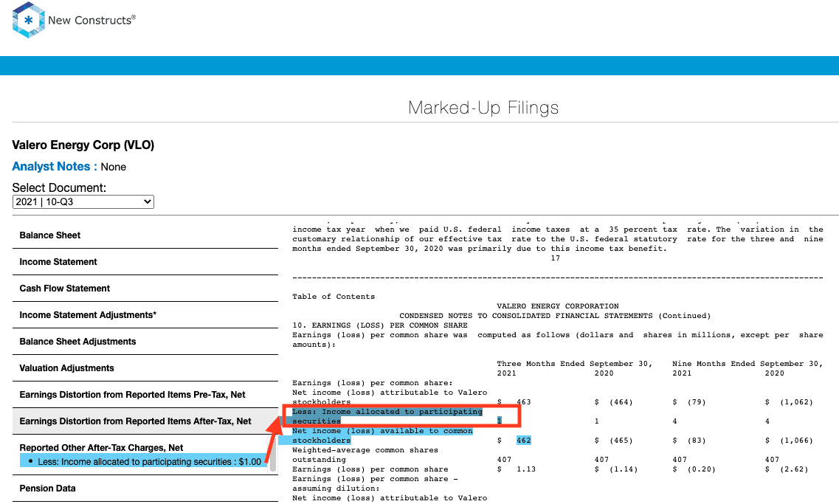Click highlighted 'Net income (loss) available to common' line

click(x=382, y=431)
